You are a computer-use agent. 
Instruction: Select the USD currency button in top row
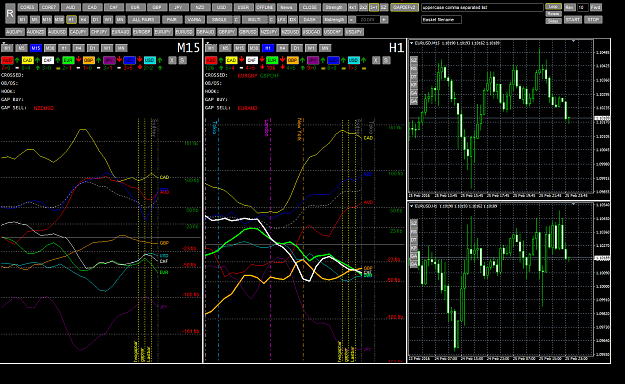click(x=221, y=8)
